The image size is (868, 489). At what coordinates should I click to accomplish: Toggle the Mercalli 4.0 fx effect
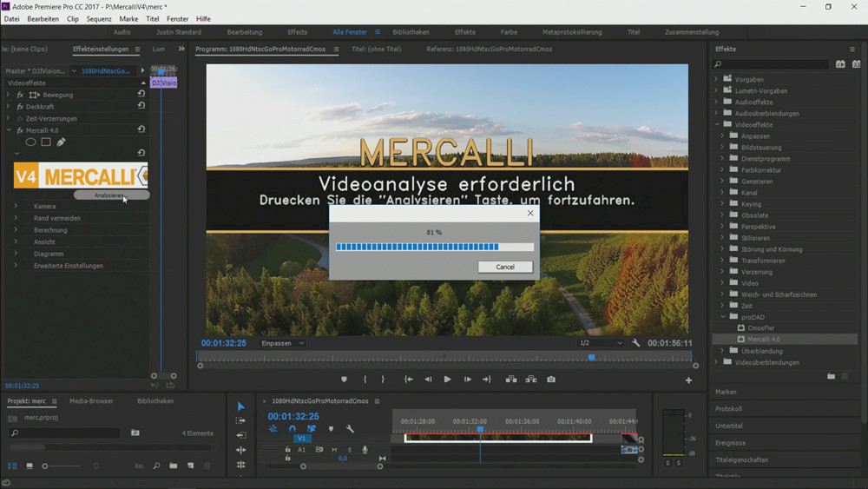pyautogui.click(x=20, y=130)
